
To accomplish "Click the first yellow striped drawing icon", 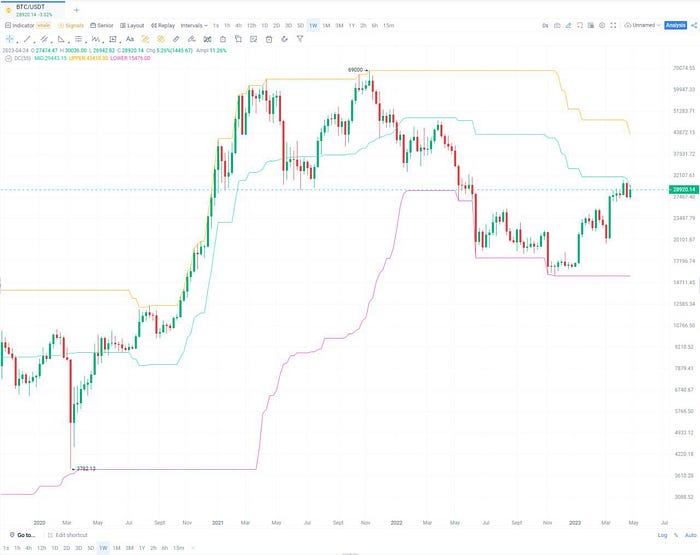I will coord(145,39).
